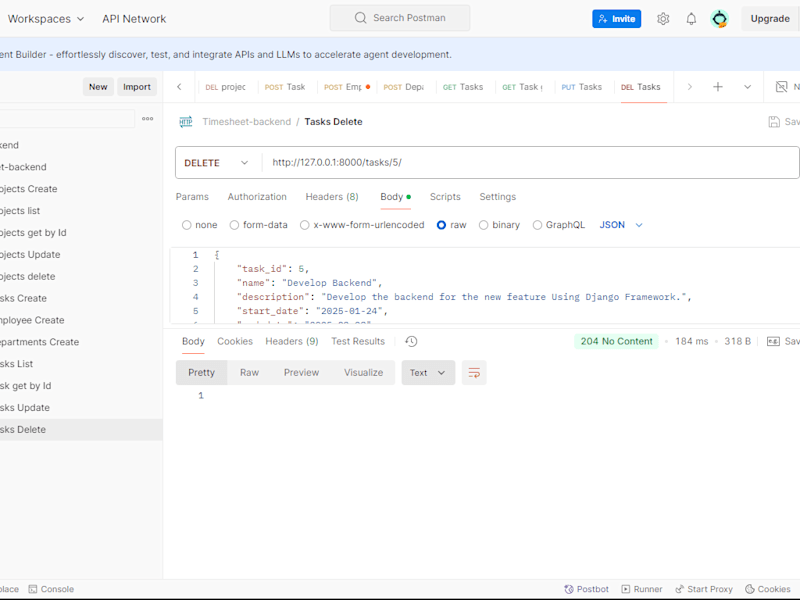The height and width of the screenshot is (600, 800).
Task: Open Postbot assistant in status bar
Action: (586, 589)
